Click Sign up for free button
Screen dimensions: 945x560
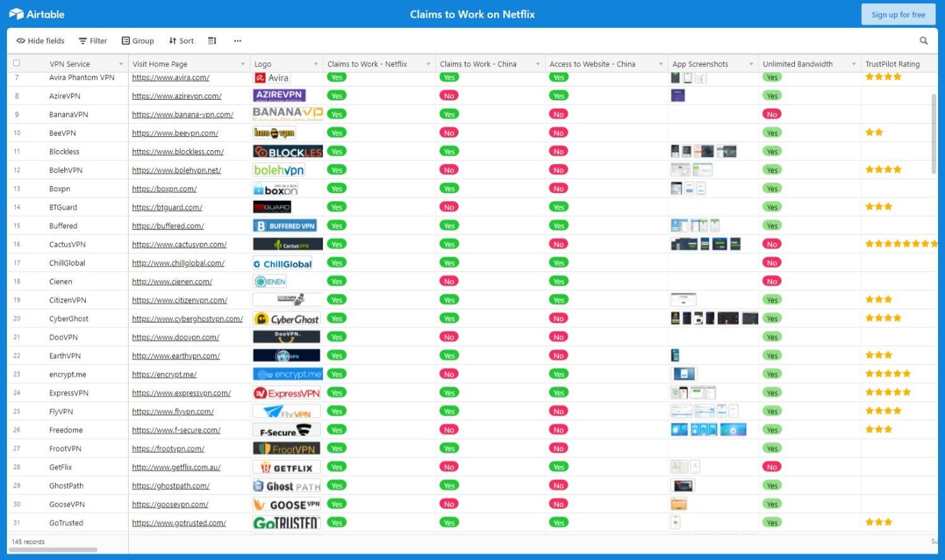pos(898,15)
